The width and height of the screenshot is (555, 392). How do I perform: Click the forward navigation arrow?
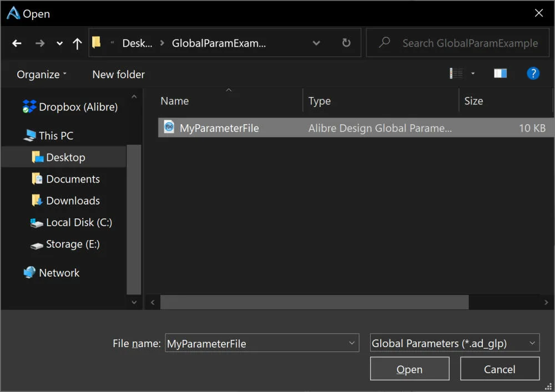point(40,43)
